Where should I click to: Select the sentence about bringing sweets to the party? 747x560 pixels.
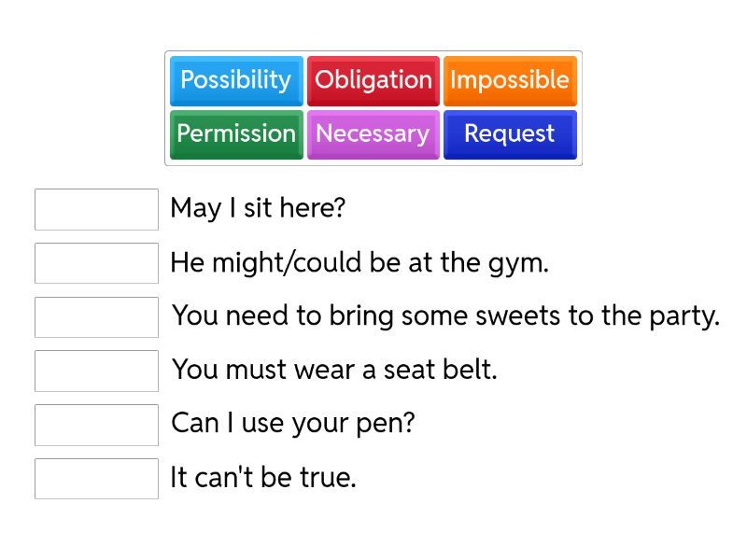point(445,316)
